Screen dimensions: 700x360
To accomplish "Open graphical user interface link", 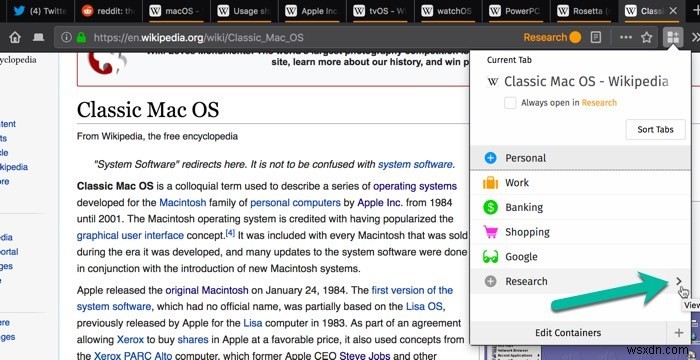I will click(130, 235).
